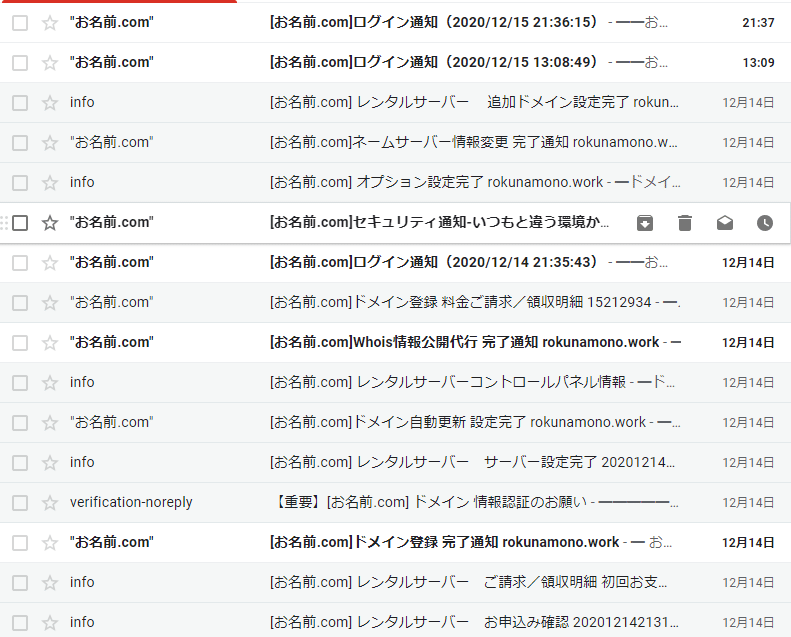Open レンタルサーバー ご請求／領収明細 email
791x637 pixels.
click(x=396, y=583)
